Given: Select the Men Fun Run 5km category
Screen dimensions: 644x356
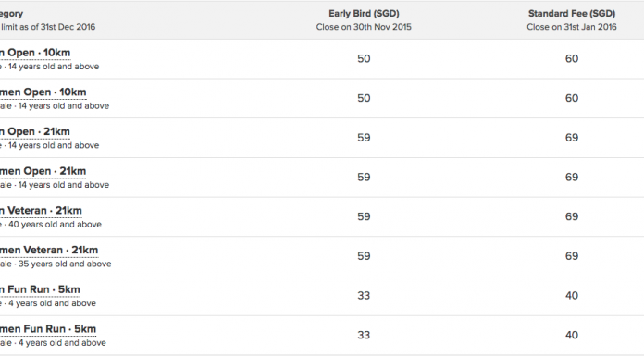Looking at the screenshot, I should 40,289.
